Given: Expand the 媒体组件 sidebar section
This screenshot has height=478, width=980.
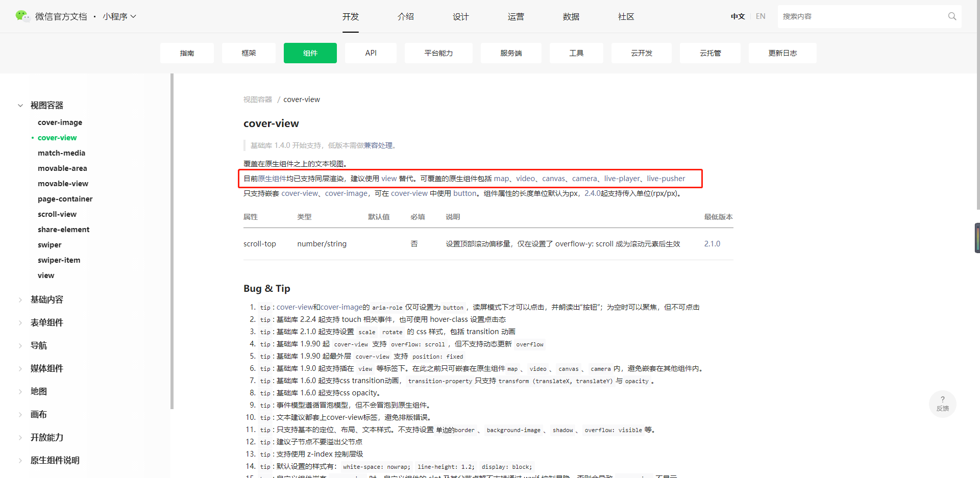Looking at the screenshot, I should tap(20, 368).
